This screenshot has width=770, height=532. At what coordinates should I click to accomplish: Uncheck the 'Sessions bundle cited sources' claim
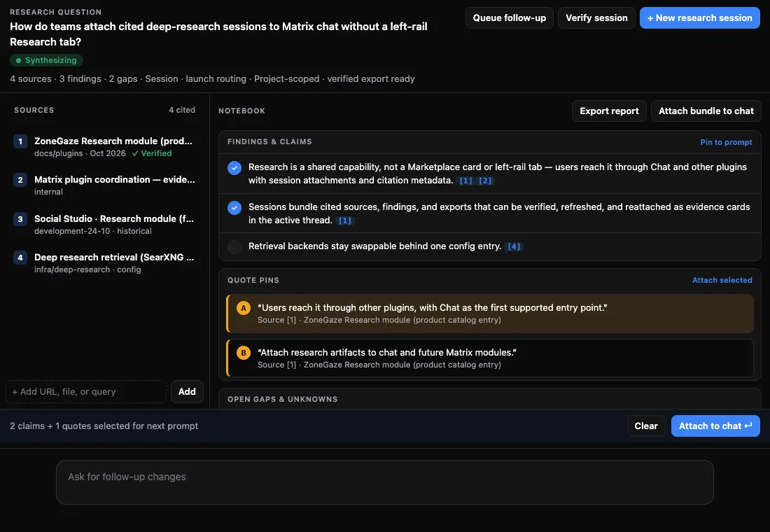(x=234, y=208)
